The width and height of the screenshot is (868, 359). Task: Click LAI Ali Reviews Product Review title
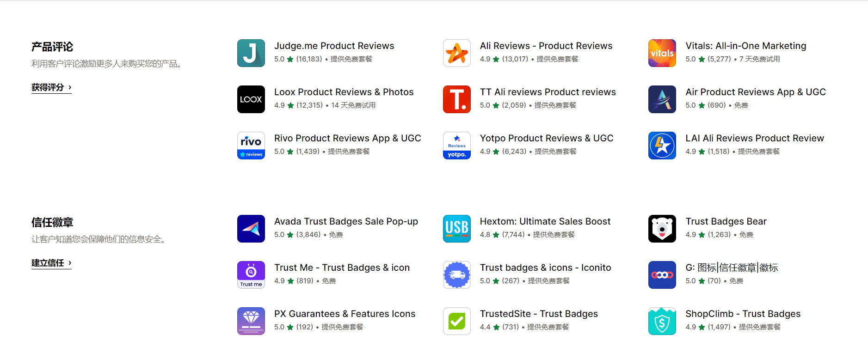click(x=755, y=138)
